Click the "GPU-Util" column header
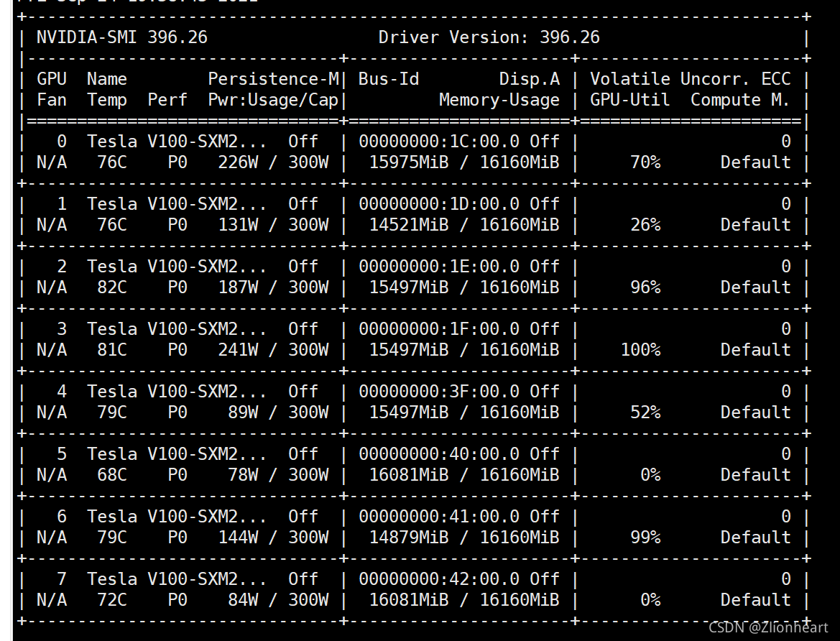The width and height of the screenshot is (840, 641). coord(630,100)
